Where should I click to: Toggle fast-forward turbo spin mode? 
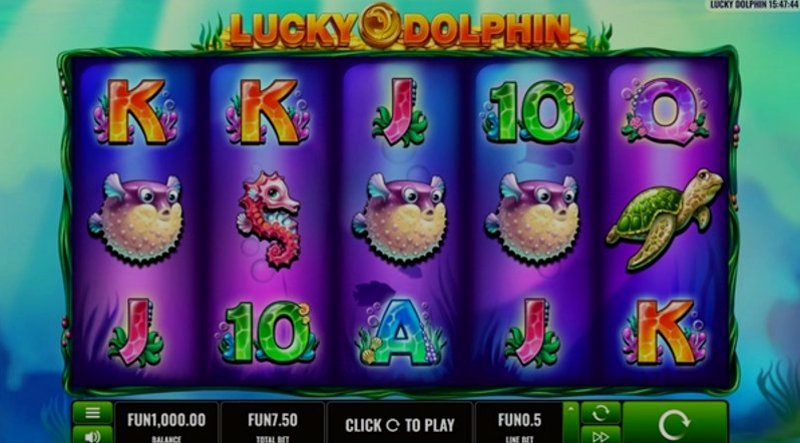click(x=601, y=435)
